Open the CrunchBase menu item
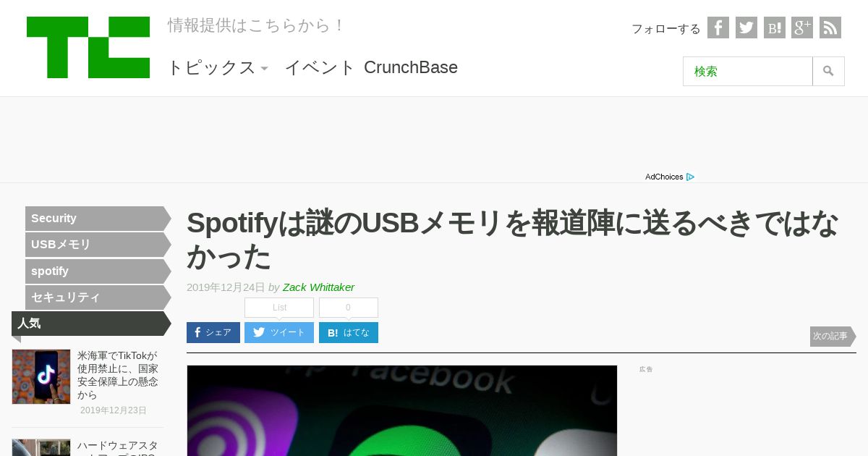This screenshot has width=868, height=456. click(x=411, y=67)
